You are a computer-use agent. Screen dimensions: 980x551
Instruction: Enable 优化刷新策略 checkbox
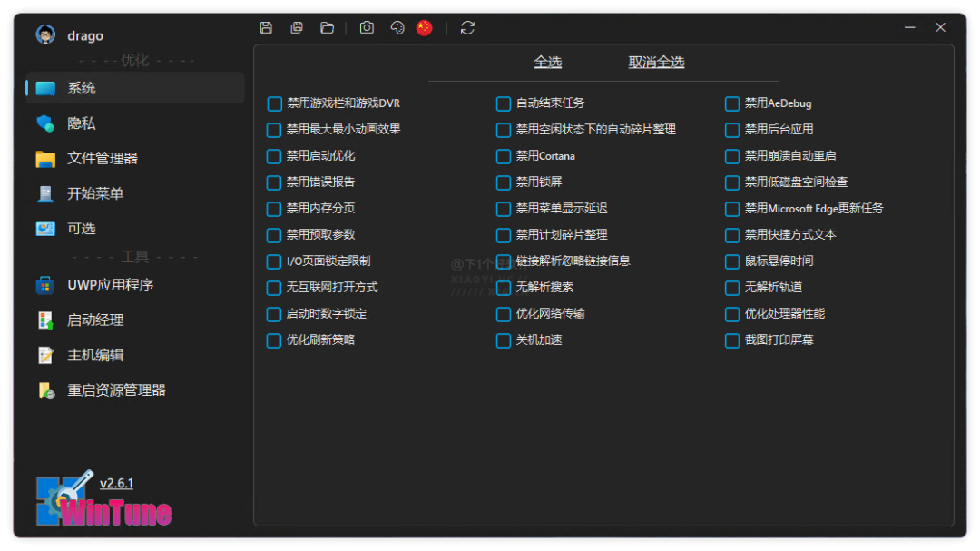click(274, 340)
